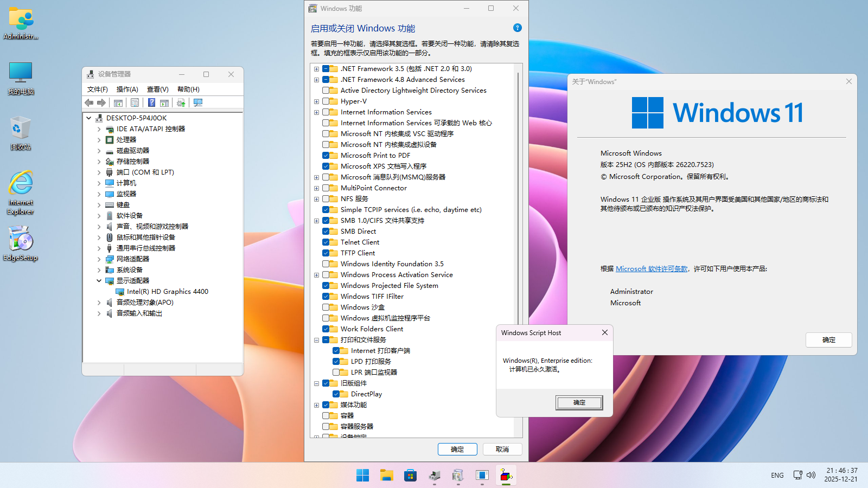Click the show/hide action pane icon in Device Manager toolbar

pyautogui.click(x=164, y=102)
